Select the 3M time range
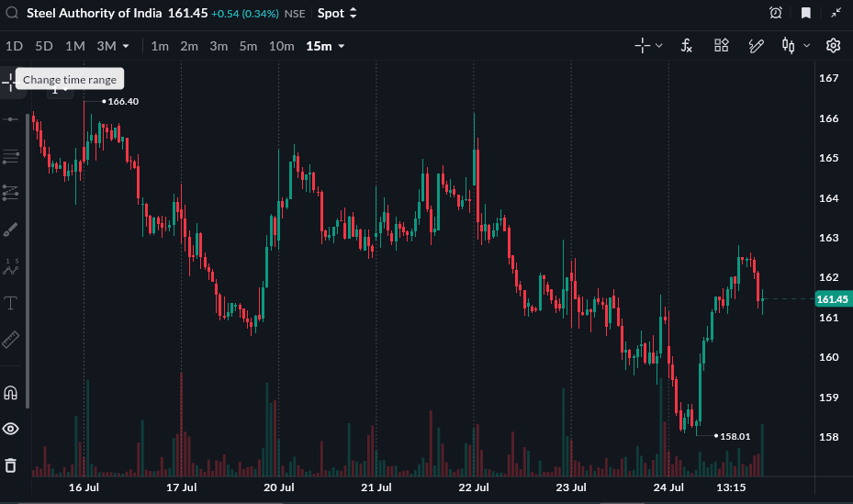 tap(107, 46)
